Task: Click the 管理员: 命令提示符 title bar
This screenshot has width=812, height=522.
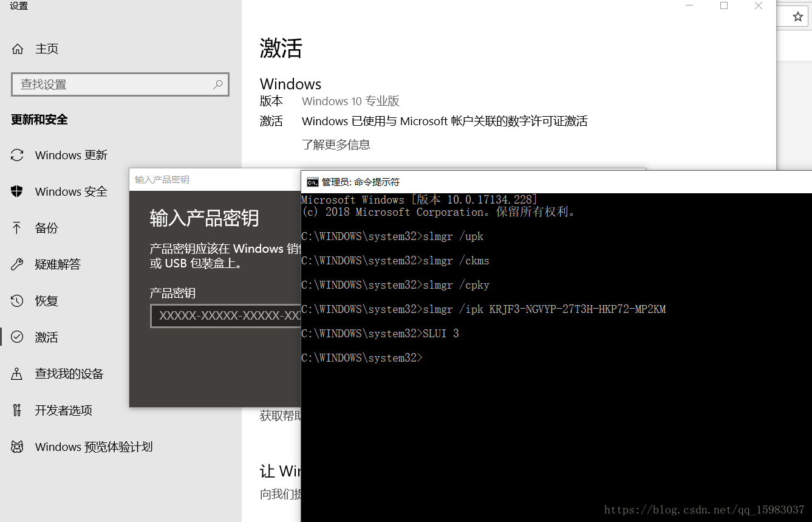Action: [x=556, y=182]
